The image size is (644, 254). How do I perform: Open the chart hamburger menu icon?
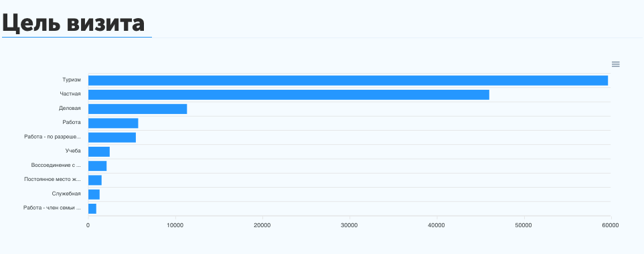615,64
